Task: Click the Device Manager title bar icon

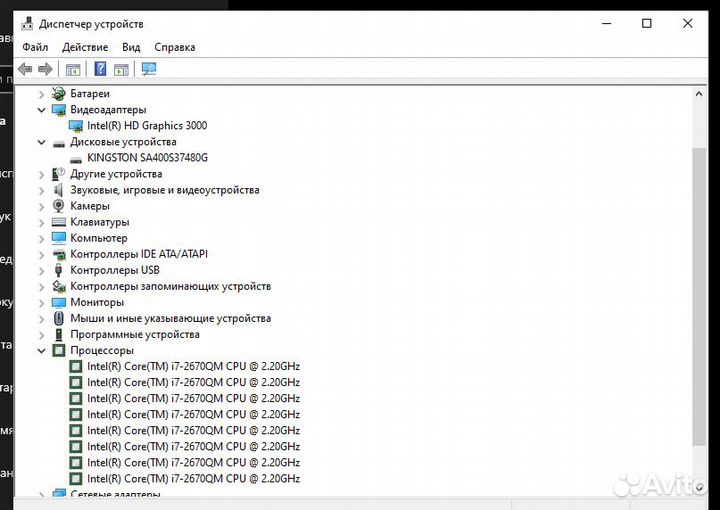Action: [28, 24]
